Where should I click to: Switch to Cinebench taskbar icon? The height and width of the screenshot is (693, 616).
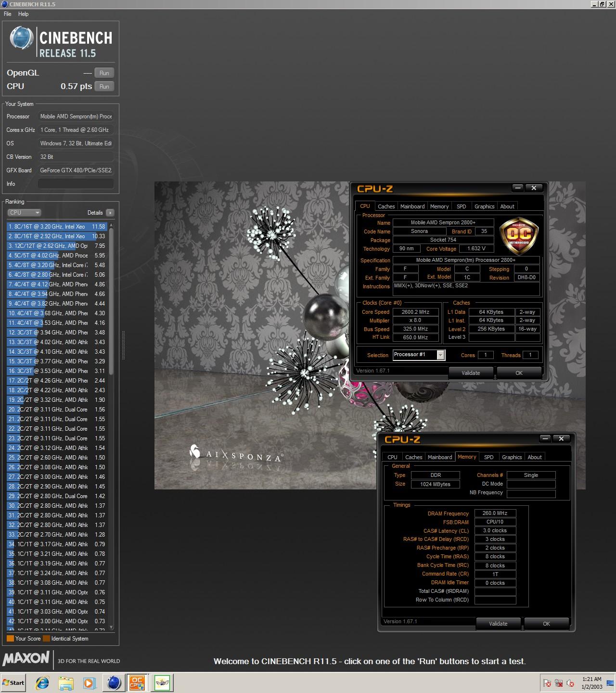tap(114, 682)
